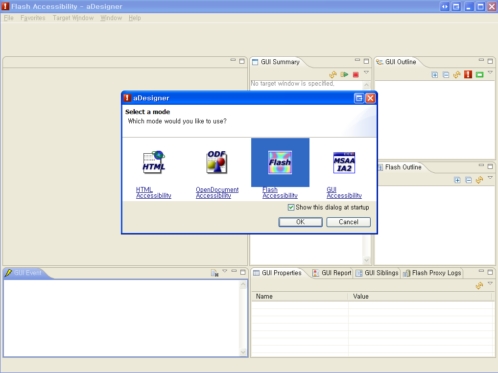Select the MSAA IA2 GUI mode icon
Image resolution: width=498 pixels, height=373 pixels.
coord(344,163)
